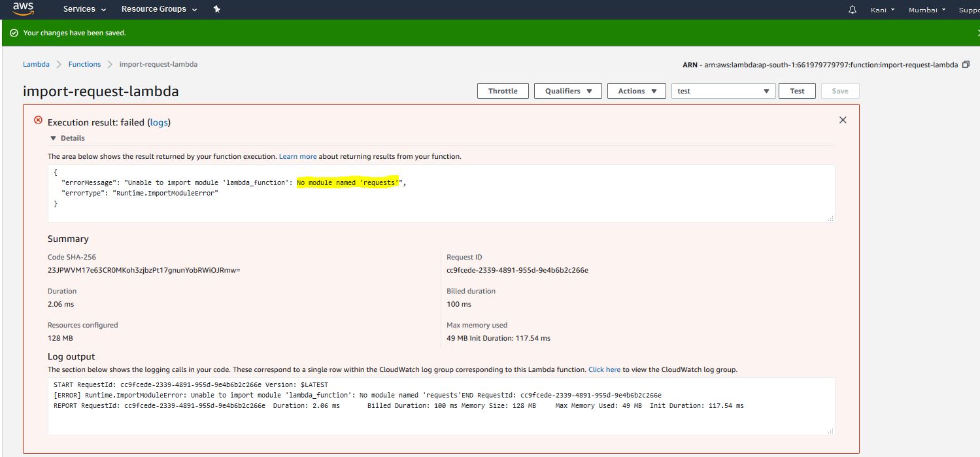
Task: Collapse the Details section triangle
Action: point(53,138)
